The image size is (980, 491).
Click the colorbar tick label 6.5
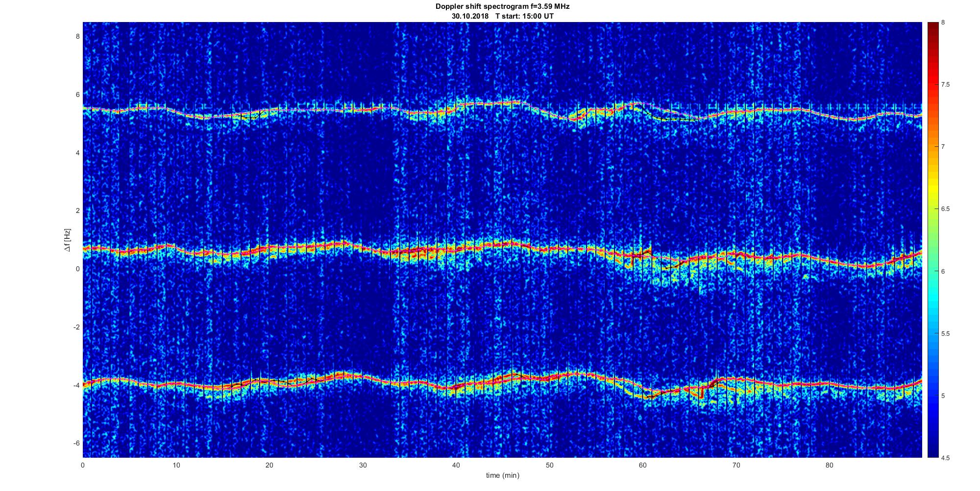pos(946,209)
